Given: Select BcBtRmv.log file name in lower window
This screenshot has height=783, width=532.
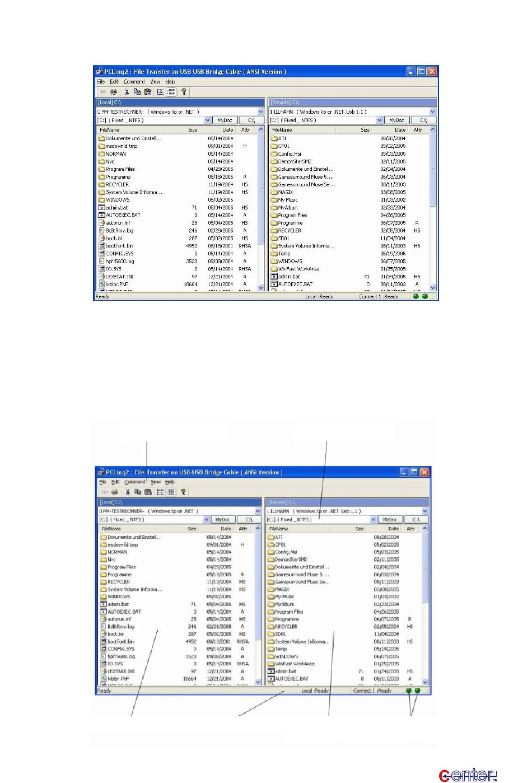Looking at the screenshot, I should (121, 627).
